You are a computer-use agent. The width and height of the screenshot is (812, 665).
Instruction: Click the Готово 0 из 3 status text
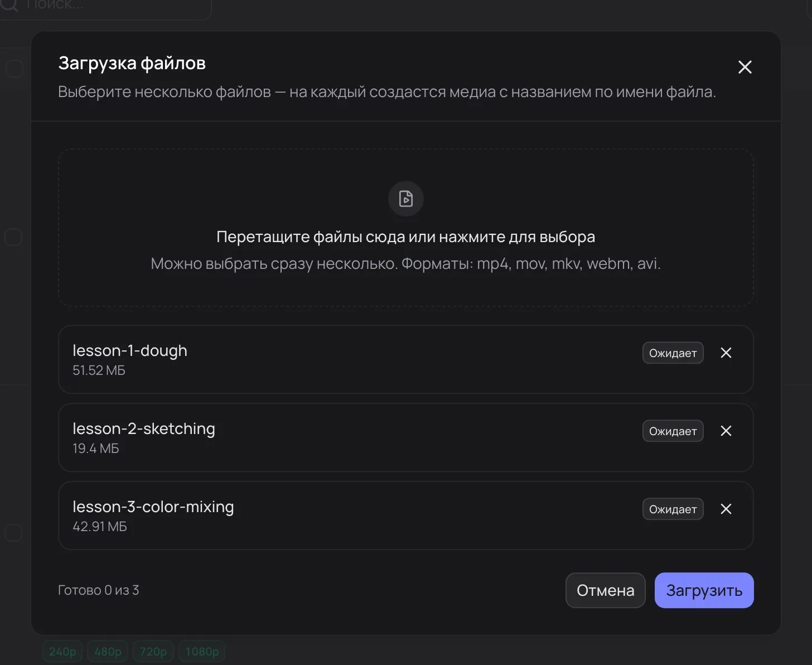(99, 590)
